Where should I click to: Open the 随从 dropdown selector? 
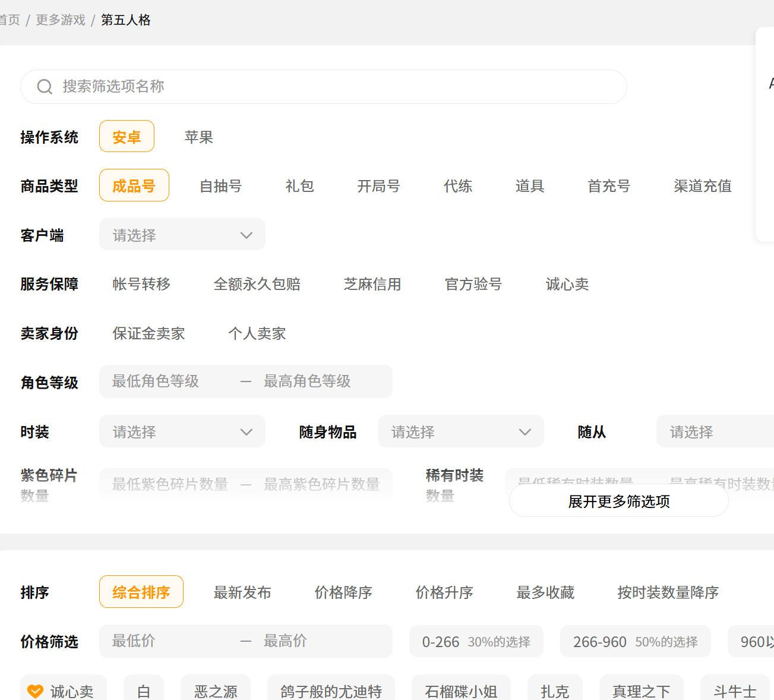pos(713,432)
